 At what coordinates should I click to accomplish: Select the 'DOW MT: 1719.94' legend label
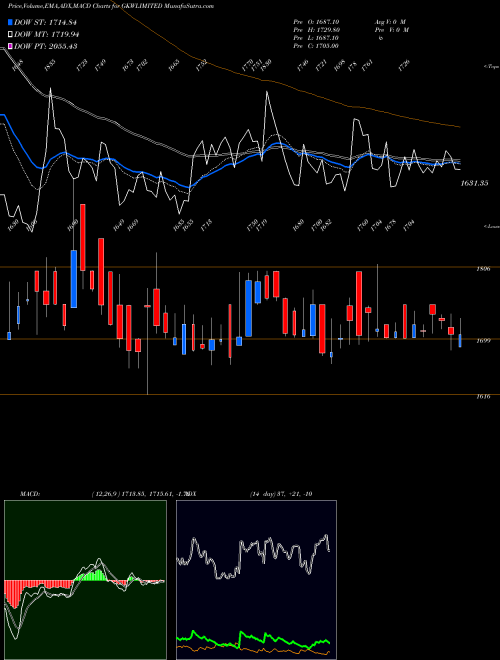pos(47,35)
